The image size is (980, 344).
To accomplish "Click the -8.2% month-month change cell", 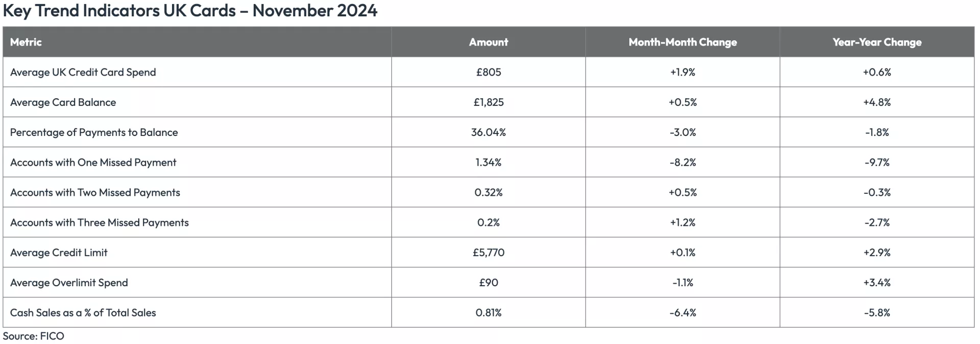I will coord(682,163).
